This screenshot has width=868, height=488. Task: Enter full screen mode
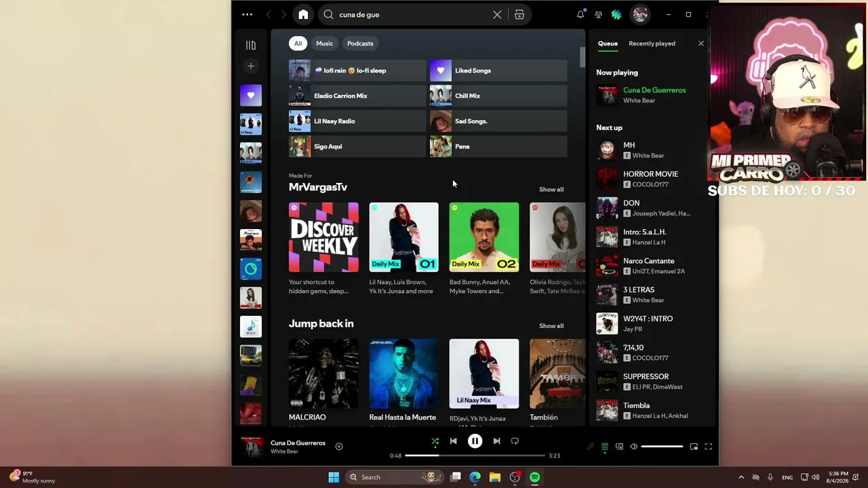708,447
